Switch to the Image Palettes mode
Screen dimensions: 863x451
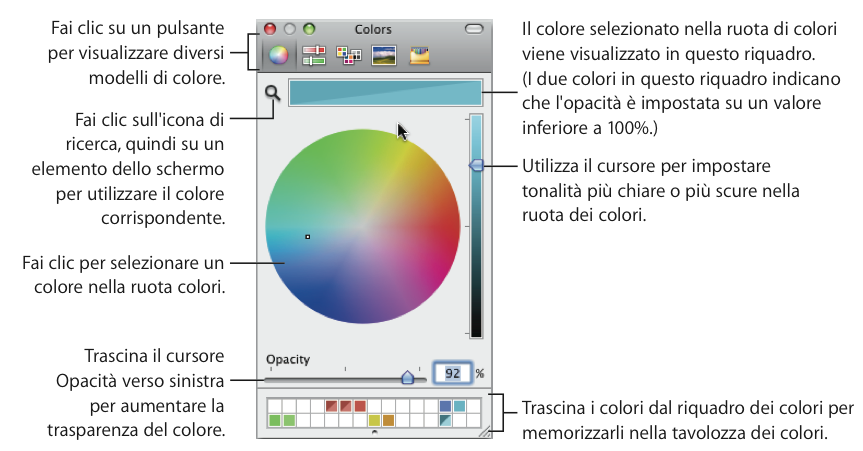coord(384,57)
